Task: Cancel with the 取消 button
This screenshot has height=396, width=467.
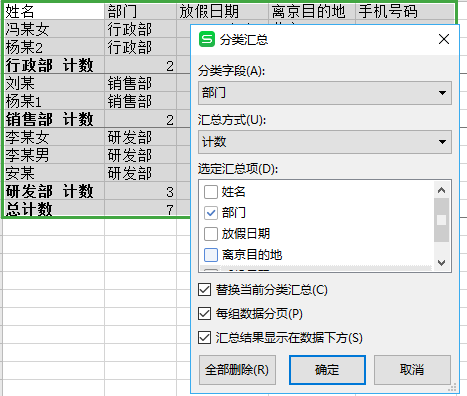Action: (412, 370)
